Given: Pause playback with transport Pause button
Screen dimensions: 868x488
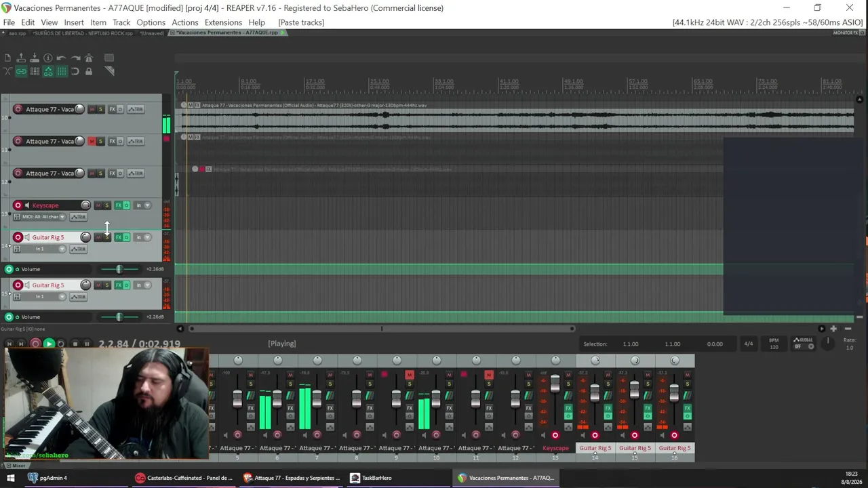Looking at the screenshot, I should (87, 344).
